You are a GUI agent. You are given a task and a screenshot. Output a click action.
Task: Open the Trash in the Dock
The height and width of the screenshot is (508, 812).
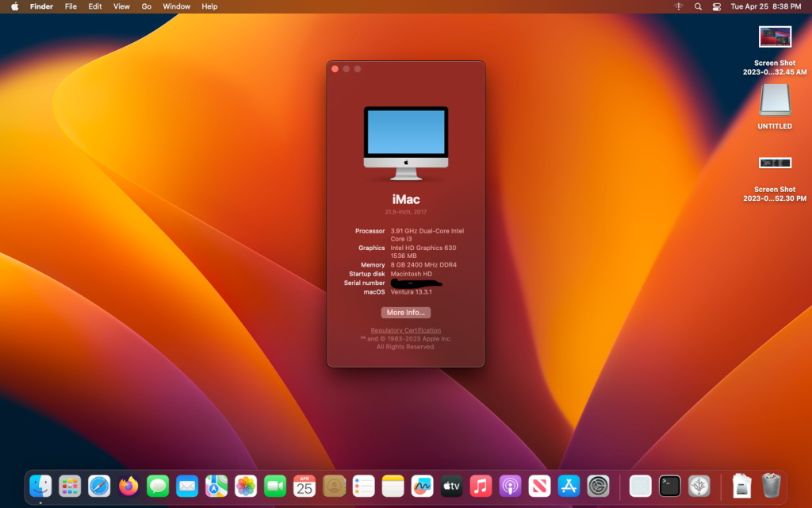click(x=771, y=486)
